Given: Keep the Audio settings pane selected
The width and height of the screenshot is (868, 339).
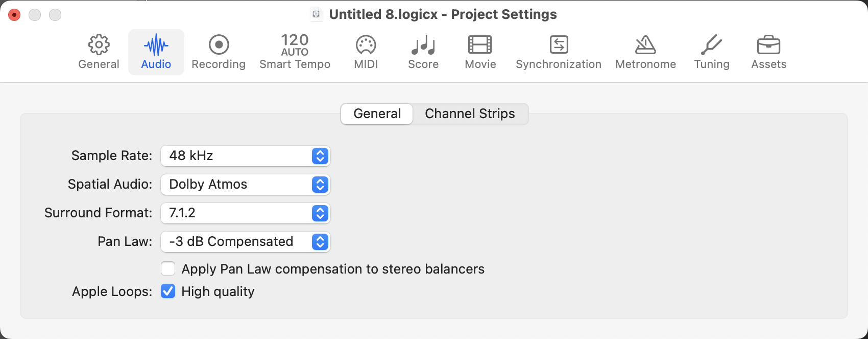Looking at the screenshot, I should [156, 51].
